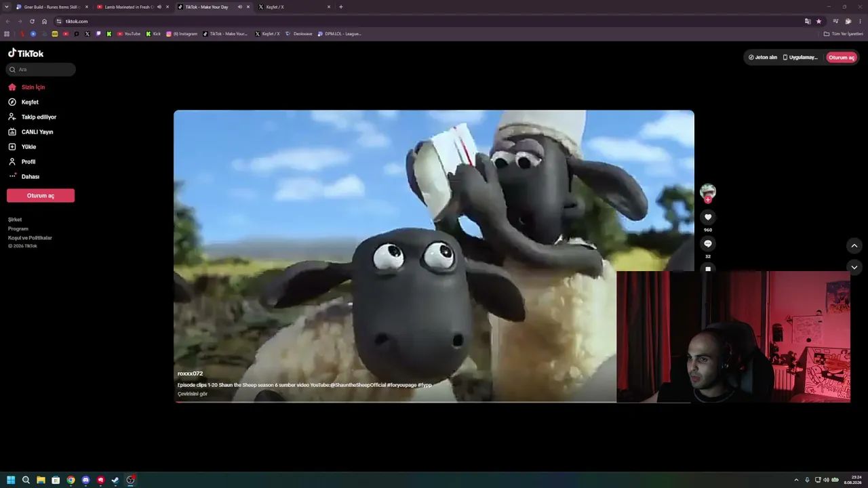Open the Chrome profile avatar

[848, 21]
